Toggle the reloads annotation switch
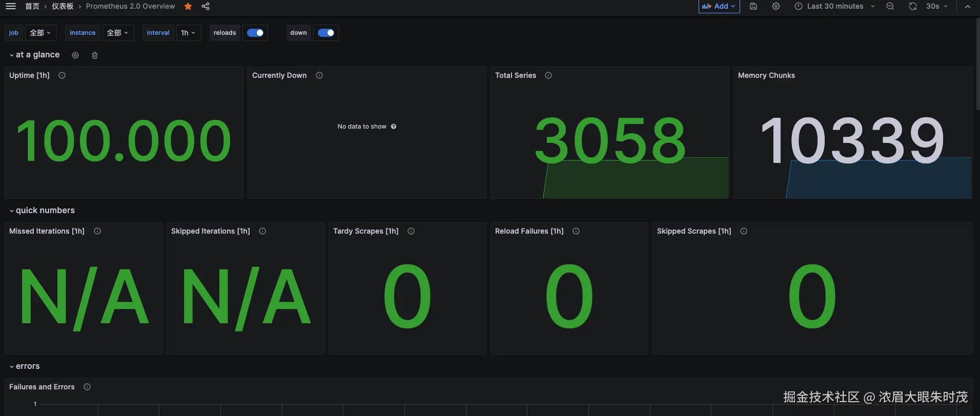This screenshot has height=416, width=980. 255,33
